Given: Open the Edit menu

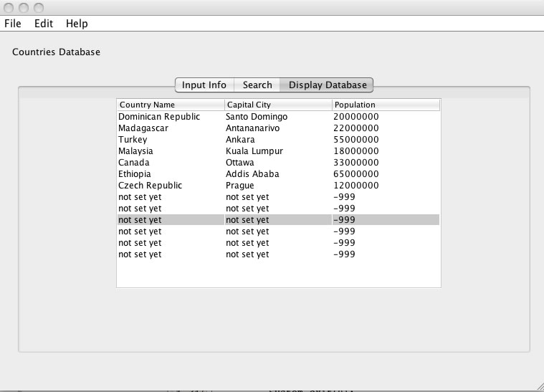Looking at the screenshot, I should click(44, 24).
